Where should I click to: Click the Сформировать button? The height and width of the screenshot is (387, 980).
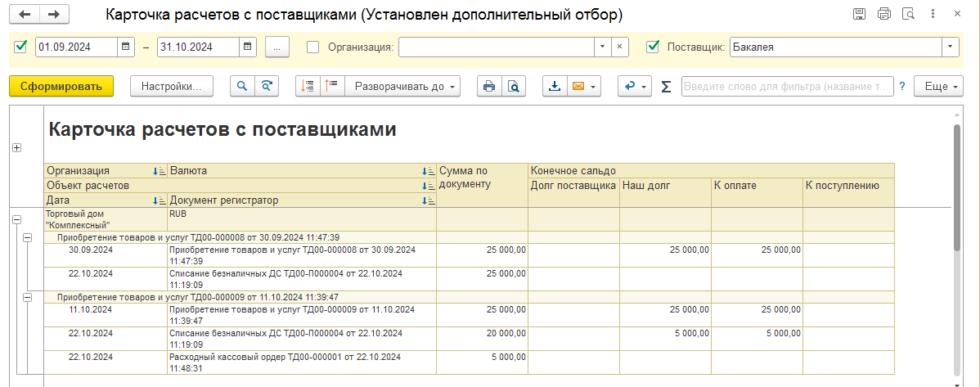click(61, 86)
